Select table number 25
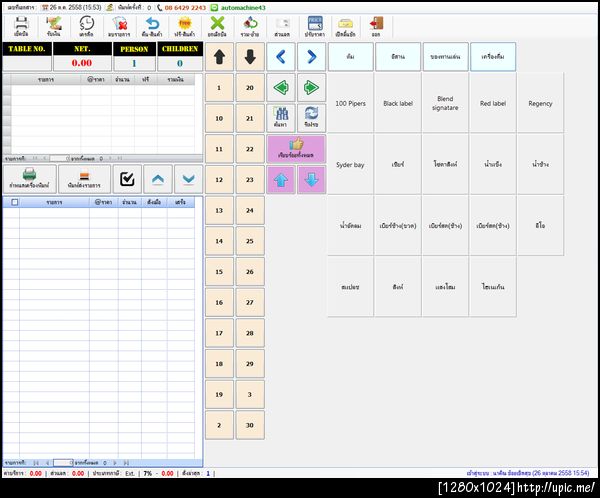600x498 pixels. tap(250, 241)
